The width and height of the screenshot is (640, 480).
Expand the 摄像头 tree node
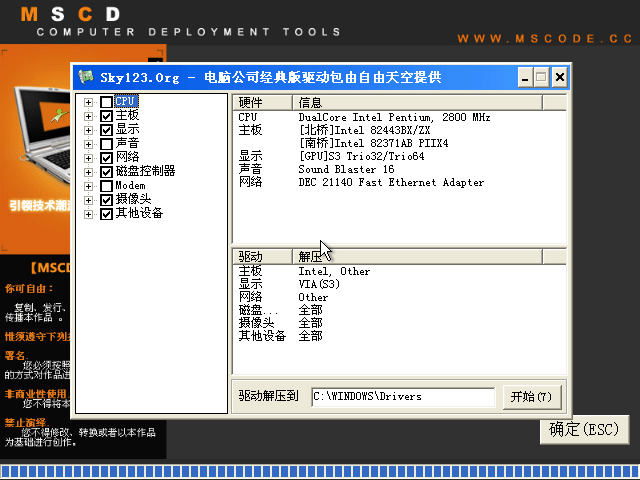(88, 200)
